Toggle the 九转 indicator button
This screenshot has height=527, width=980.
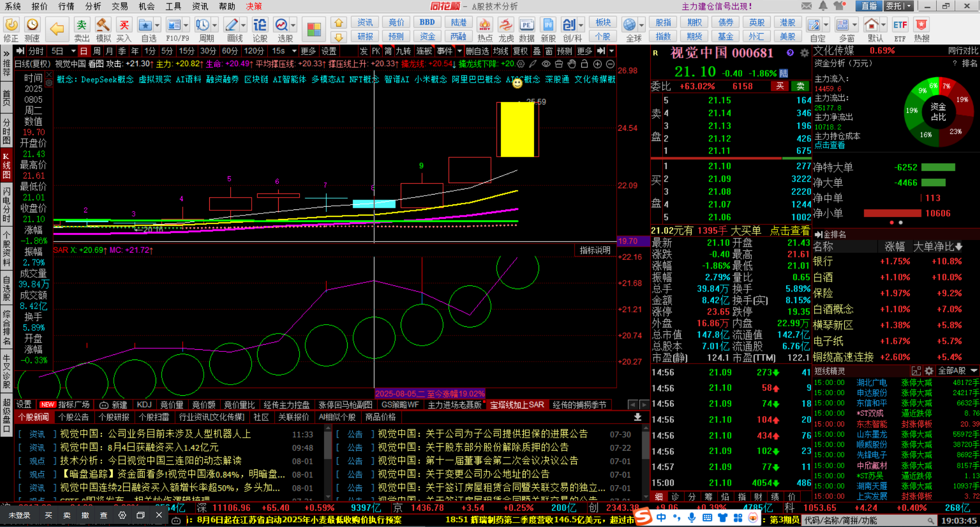click(403, 51)
